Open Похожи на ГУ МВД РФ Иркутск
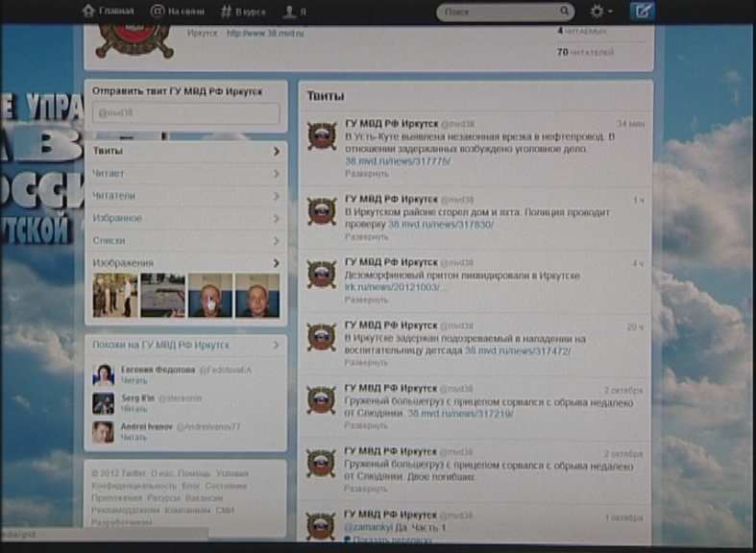 [x=161, y=345]
